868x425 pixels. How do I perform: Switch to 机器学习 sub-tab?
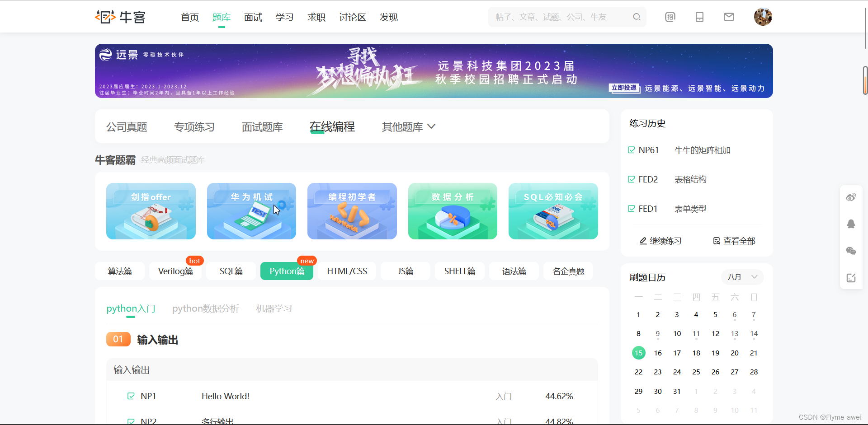click(x=274, y=308)
